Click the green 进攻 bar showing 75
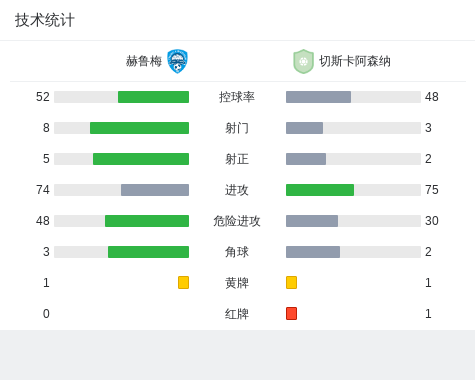Viewport: 475px width, 380px height. 320,190
